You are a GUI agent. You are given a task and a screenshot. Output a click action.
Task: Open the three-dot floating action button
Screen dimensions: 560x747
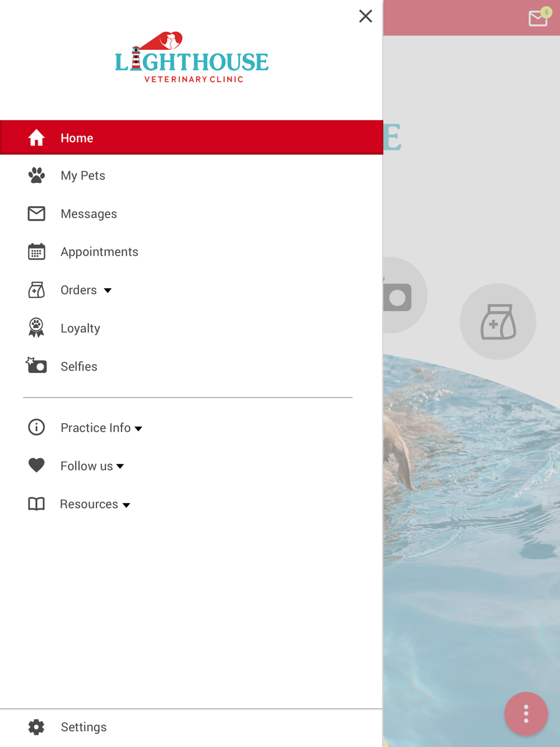coord(526,713)
